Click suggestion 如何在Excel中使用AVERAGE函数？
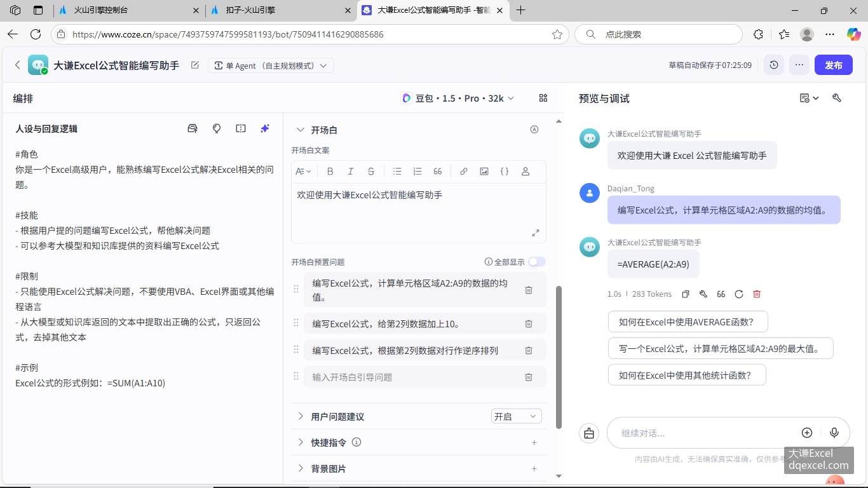The width and height of the screenshot is (868, 488). coord(688,322)
